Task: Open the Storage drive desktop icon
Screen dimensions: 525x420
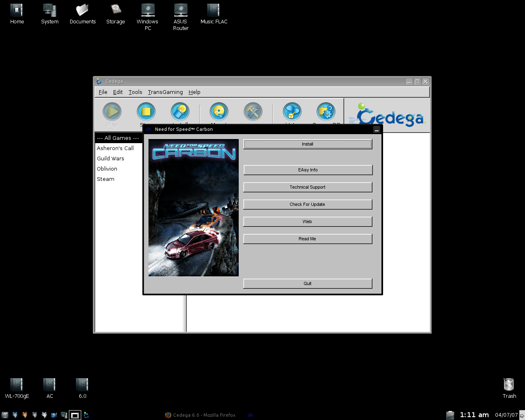Action: point(115,14)
